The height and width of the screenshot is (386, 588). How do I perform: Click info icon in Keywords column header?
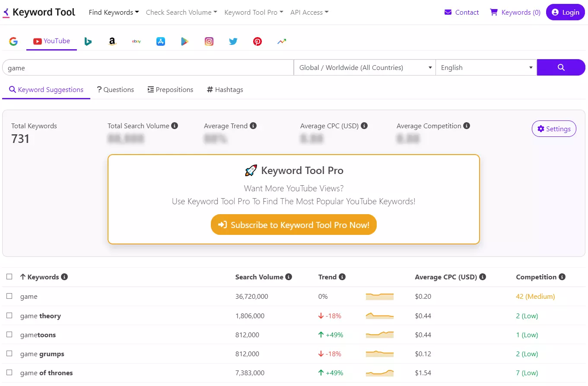coord(64,277)
